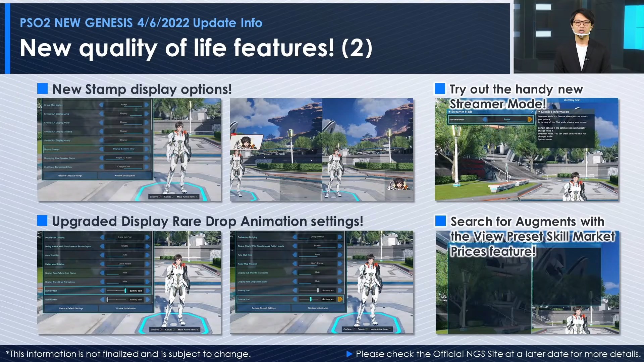Close the Streamer Mode window with X

coord(532,112)
